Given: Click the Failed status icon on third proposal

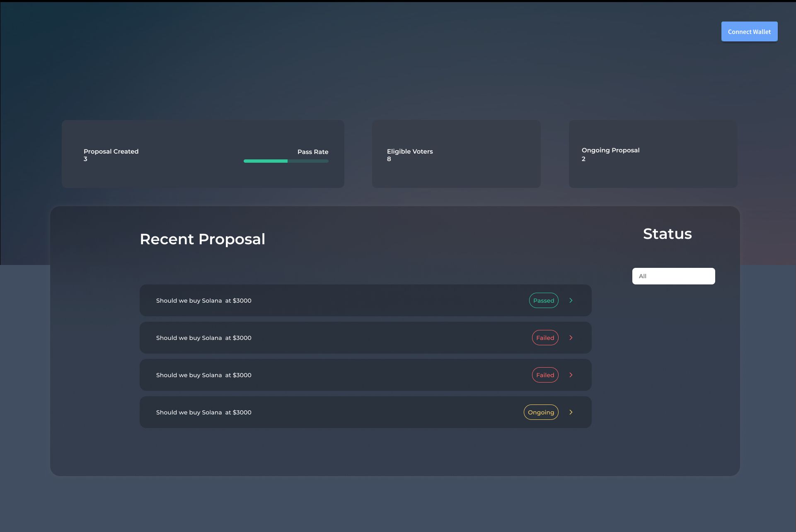Looking at the screenshot, I should pos(544,375).
